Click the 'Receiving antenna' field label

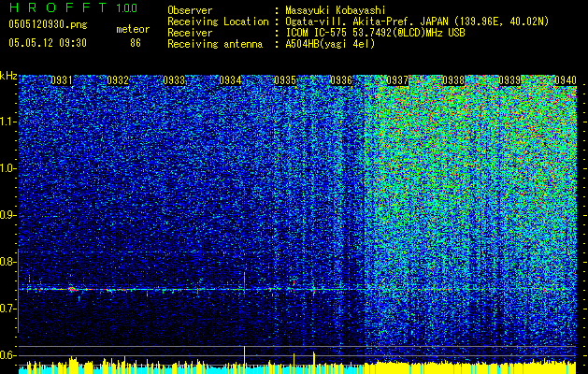click(x=215, y=44)
